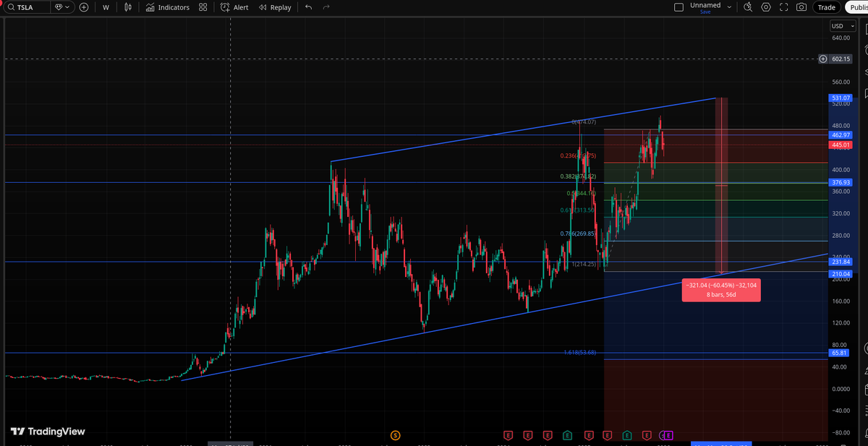This screenshot has width=868, height=446.
Task: Click the 0.786(269.85) Fibonacci label
Action: tap(577, 233)
